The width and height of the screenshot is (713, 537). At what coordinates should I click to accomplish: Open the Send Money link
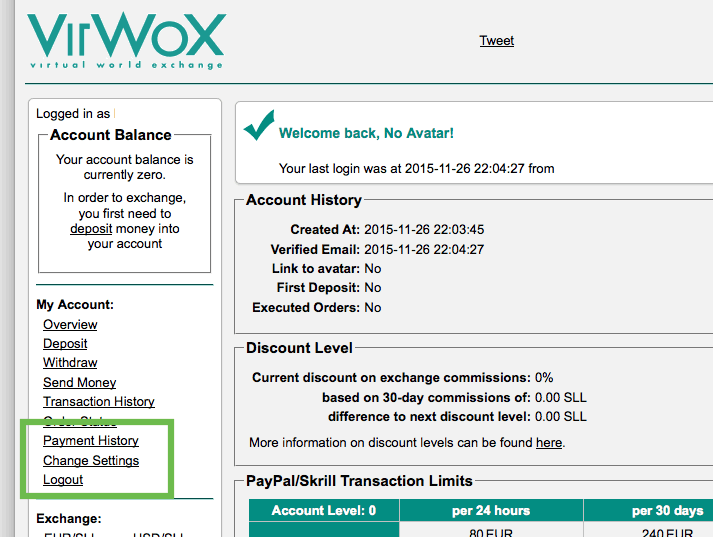80,382
